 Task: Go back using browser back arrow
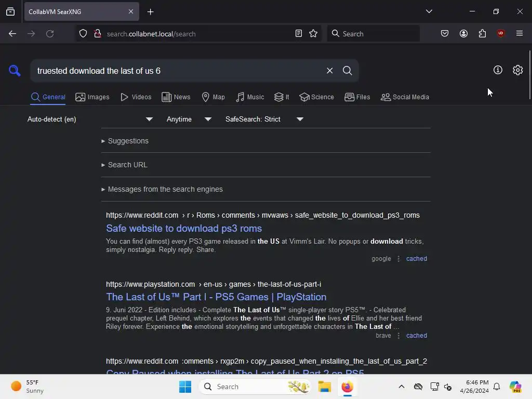[12, 34]
